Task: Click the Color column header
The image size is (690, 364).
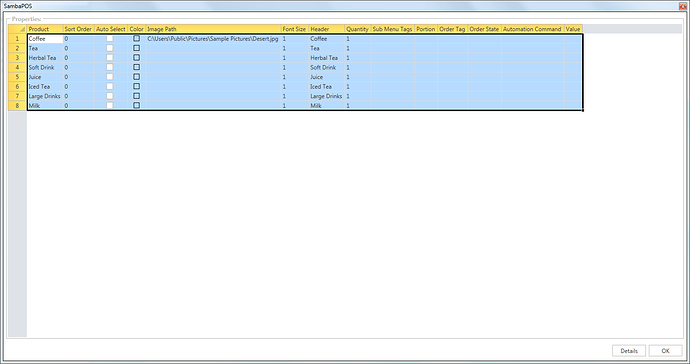Action: [136, 29]
